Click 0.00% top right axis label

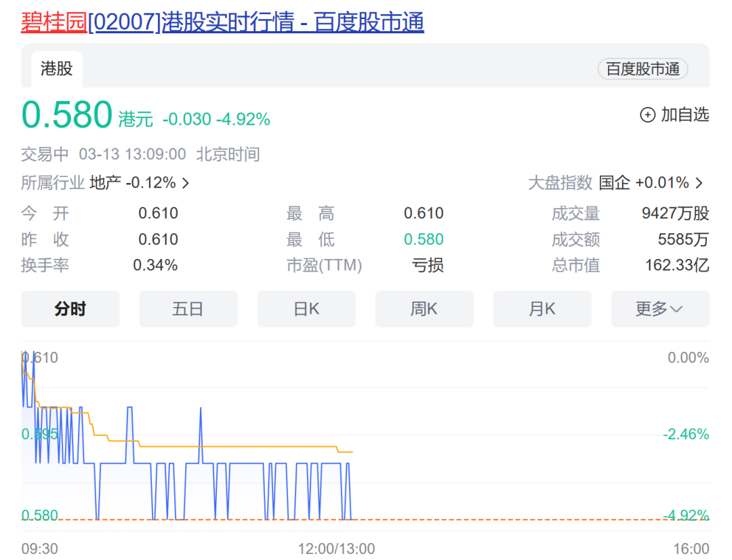tap(688, 358)
